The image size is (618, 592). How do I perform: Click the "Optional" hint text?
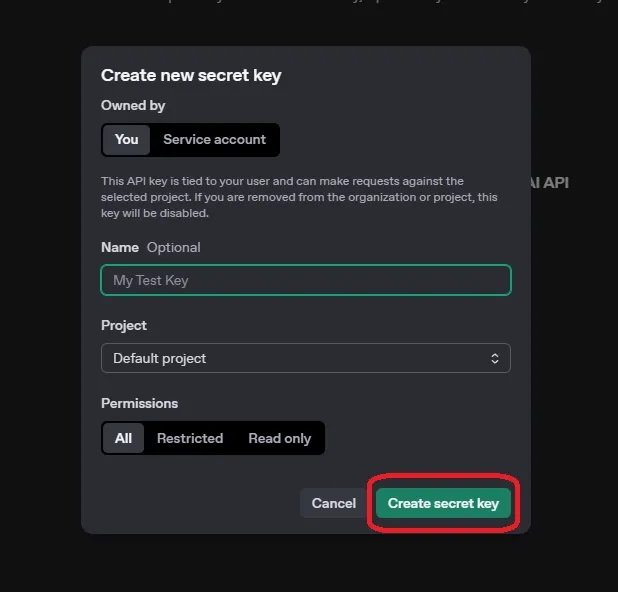pos(174,247)
